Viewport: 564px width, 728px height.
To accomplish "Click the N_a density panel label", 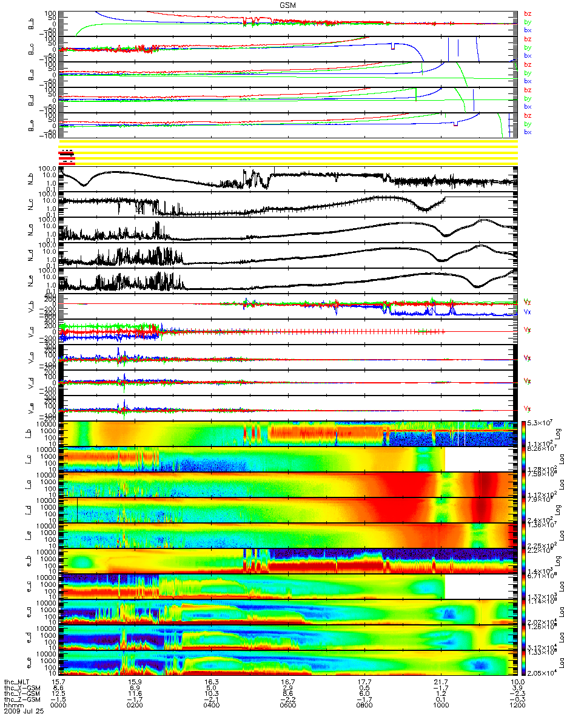I will [31, 231].
